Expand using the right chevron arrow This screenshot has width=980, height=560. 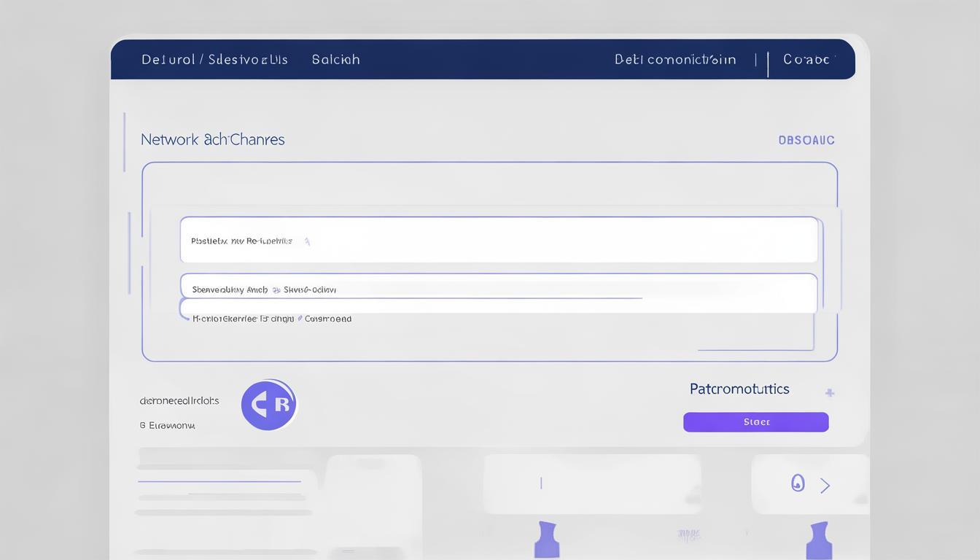[825, 486]
